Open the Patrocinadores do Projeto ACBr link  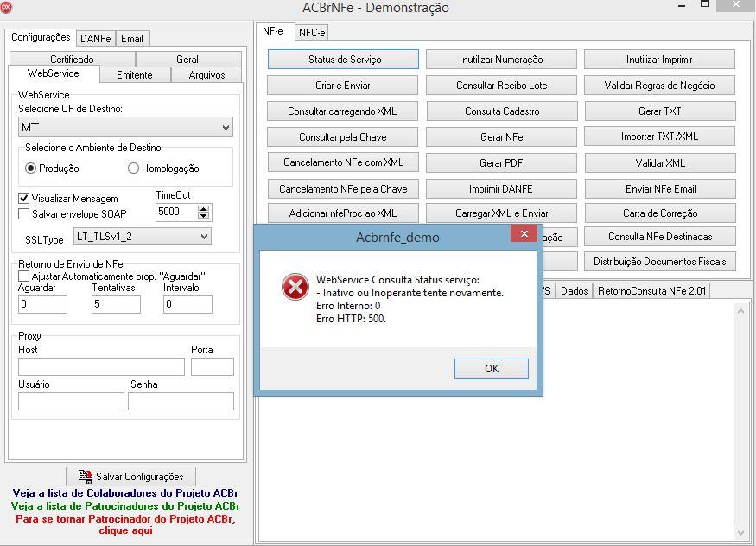tap(125, 506)
